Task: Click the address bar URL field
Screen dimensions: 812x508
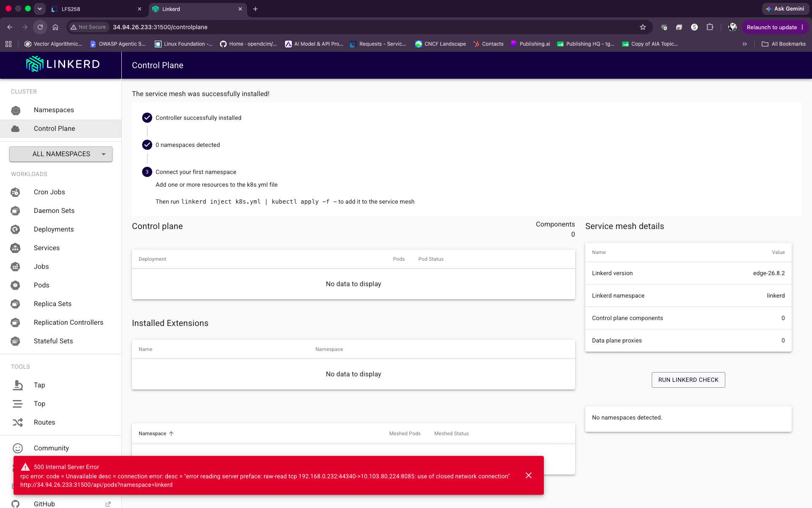Action: 359,27
